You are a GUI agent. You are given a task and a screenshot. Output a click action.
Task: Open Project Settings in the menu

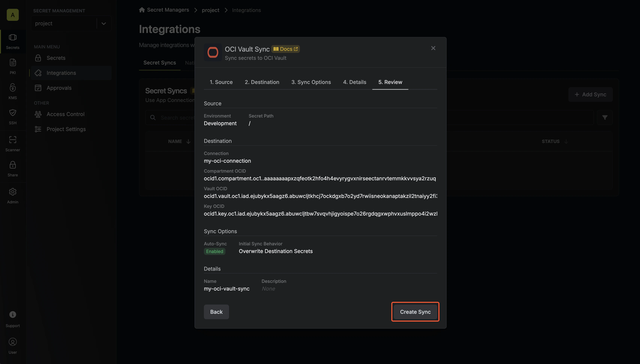[71, 129]
